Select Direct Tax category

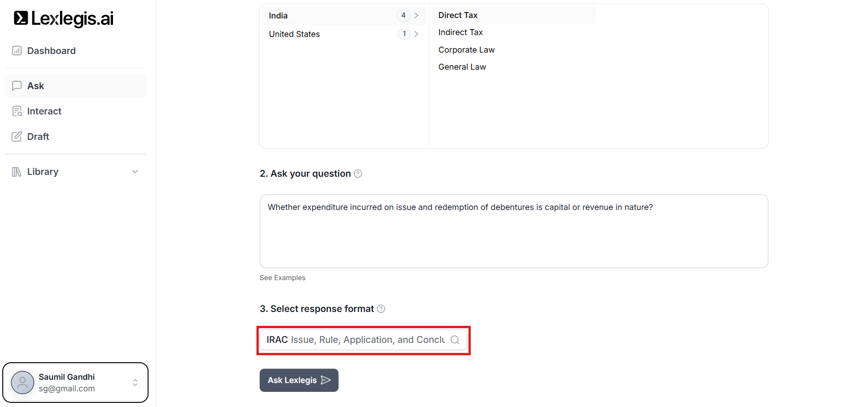[458, 15]
